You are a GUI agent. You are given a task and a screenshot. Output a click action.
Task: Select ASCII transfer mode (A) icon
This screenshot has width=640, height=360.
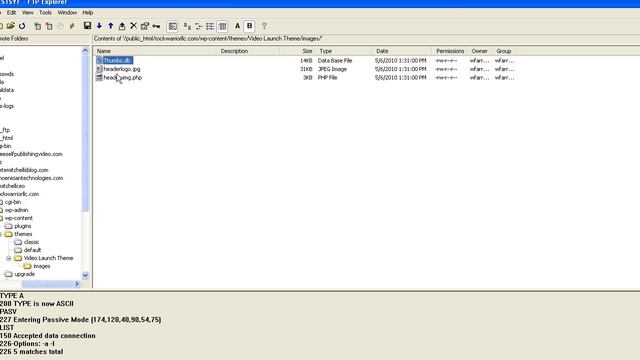238,26
